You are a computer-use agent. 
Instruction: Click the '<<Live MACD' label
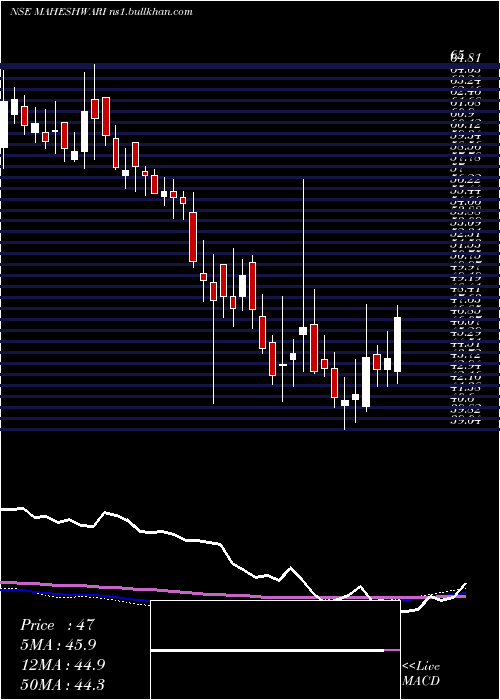(421, 674)
